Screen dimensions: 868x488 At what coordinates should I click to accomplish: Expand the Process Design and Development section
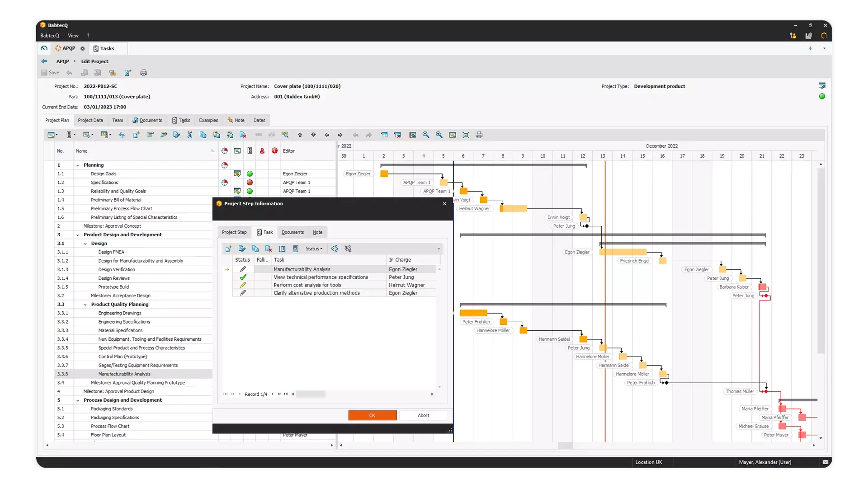[x=77, y=400]
